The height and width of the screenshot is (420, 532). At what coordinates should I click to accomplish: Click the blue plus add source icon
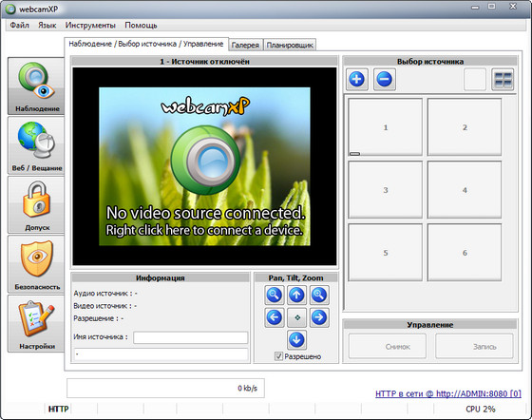pos(356,80)
